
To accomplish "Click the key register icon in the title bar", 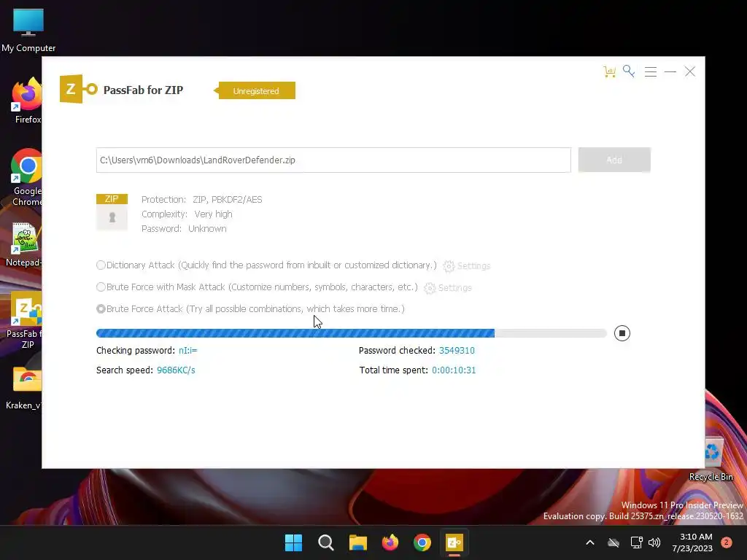I will [x=629, y=71].
